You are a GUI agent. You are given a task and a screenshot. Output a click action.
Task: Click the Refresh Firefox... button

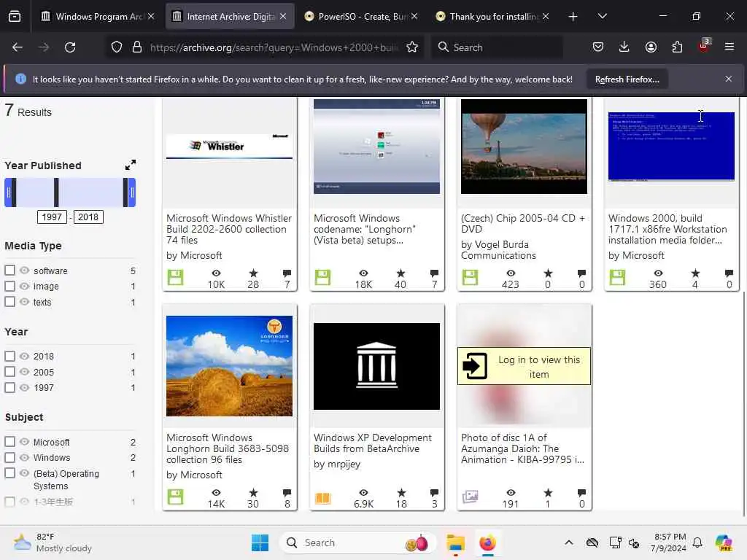627,79
